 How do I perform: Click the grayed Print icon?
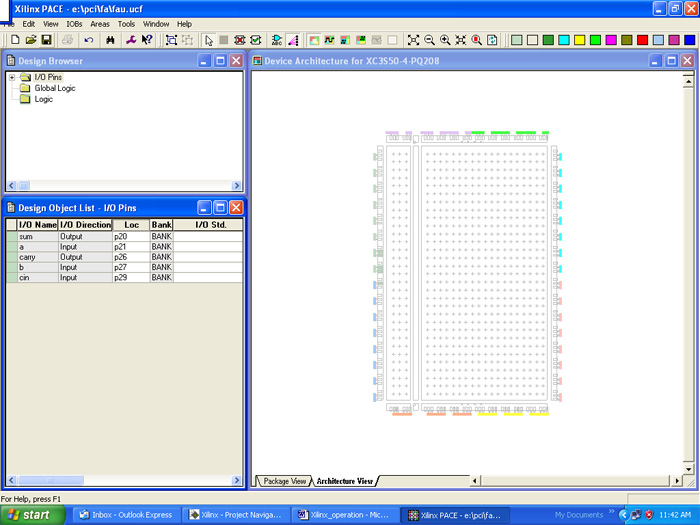pos(68,40)
